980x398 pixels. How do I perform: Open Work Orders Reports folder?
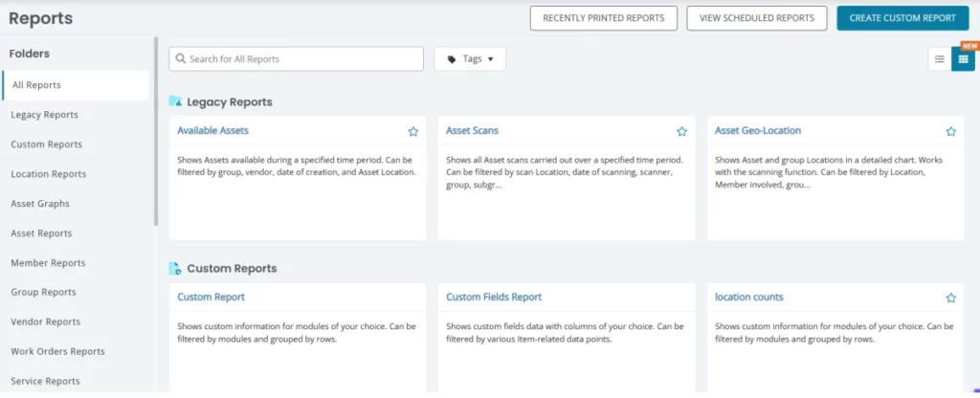coord(57,352)
